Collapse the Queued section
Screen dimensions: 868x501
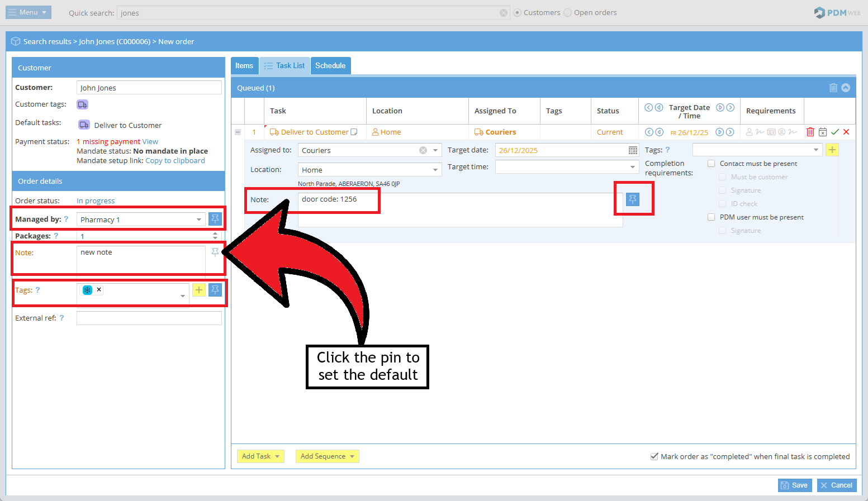click(846, 88)
